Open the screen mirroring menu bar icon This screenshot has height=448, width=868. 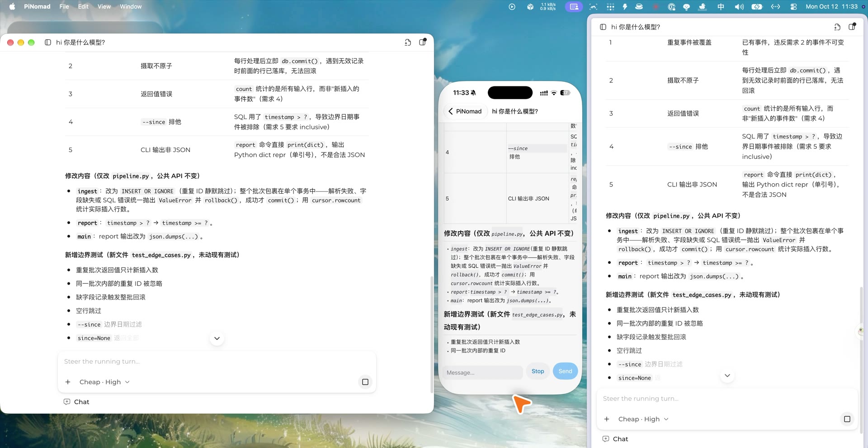pos(574,7)
